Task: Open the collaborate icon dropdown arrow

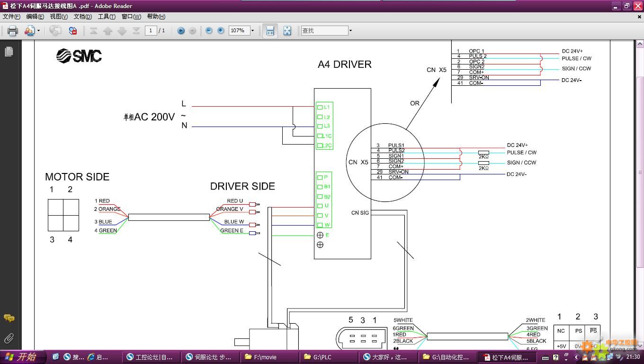Action: [38, 31]
